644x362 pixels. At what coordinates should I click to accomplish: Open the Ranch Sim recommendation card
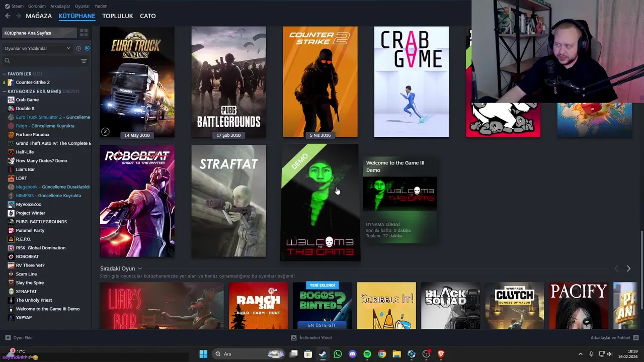pos(259,306)
